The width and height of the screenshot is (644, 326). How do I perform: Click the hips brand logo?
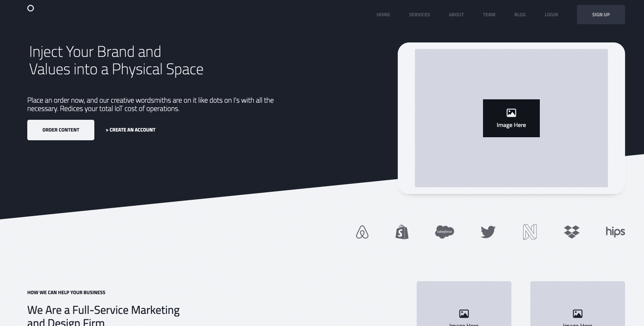(615, 232)
